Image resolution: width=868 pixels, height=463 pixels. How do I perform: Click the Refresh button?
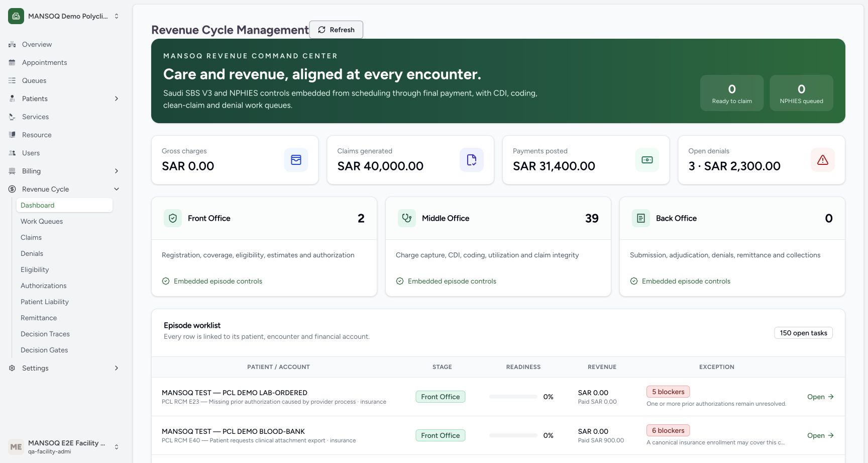336,30
